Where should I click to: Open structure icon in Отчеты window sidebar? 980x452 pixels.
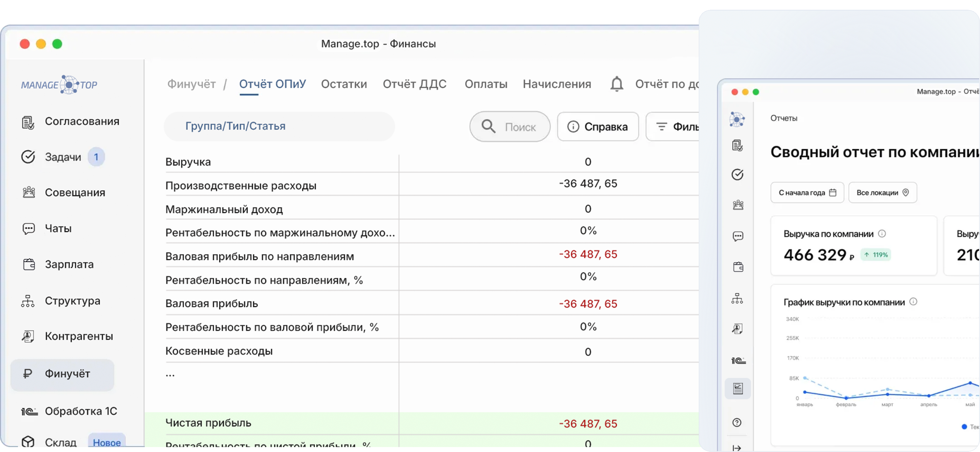[x=737, y=299]
